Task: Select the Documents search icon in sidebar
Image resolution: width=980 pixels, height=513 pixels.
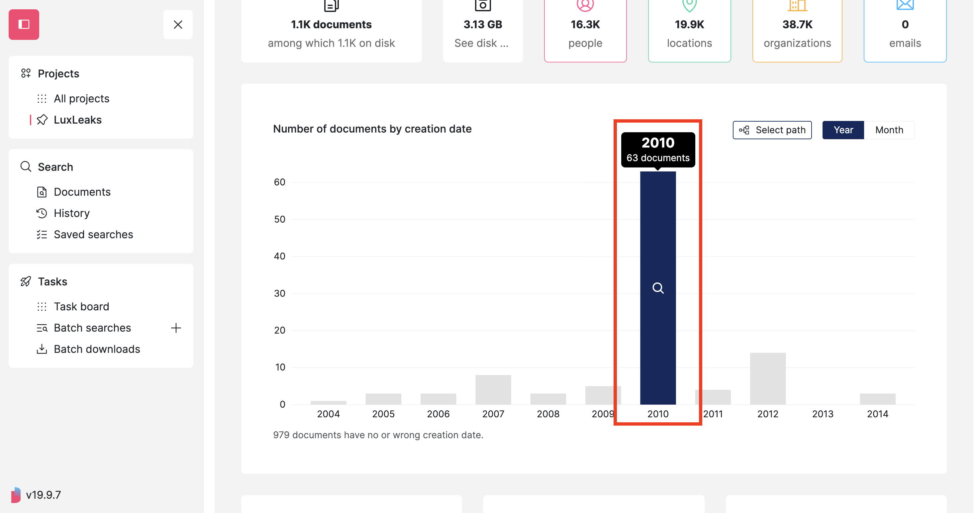Action: point(42,192)
